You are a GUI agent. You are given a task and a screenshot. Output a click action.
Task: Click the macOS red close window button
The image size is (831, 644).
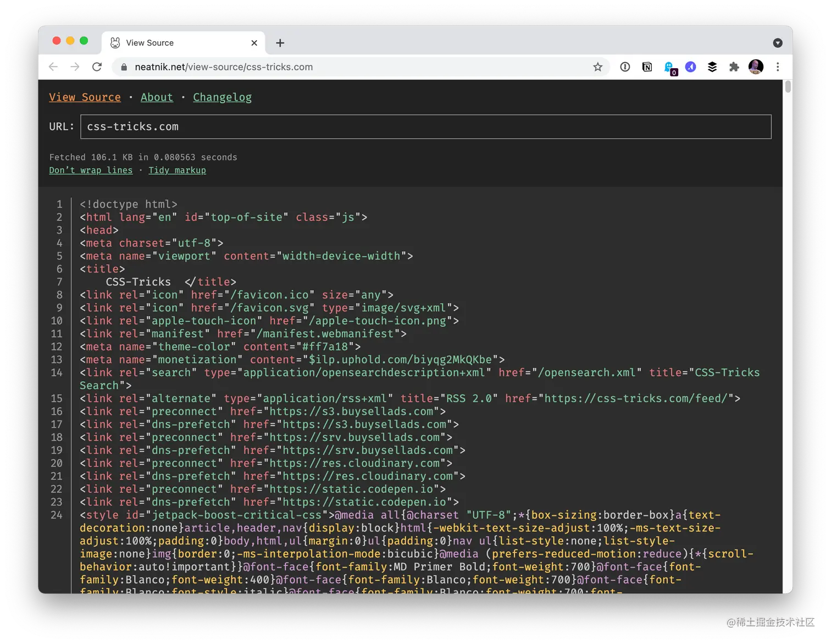pos(57,41)
